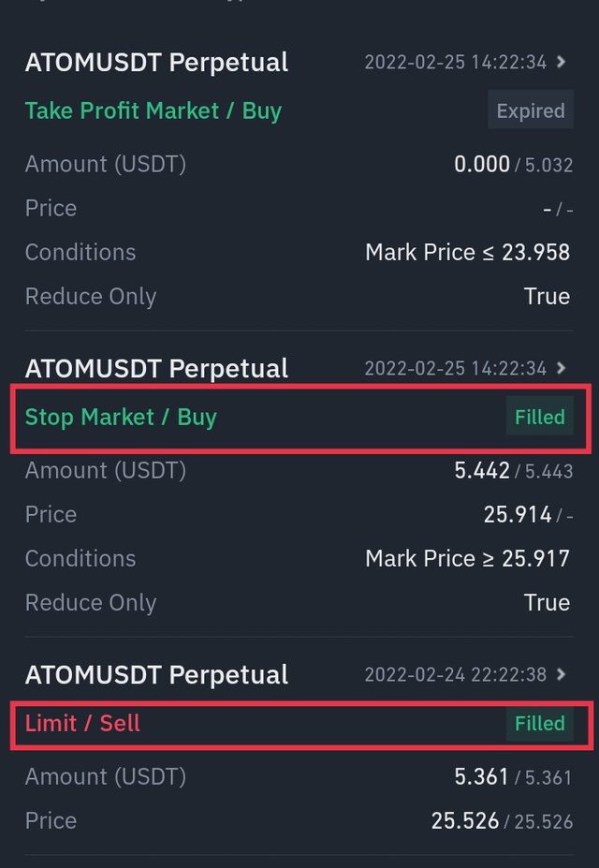
Task: Select the Take Profit Market / Buy label
Action: click(153, 110)
